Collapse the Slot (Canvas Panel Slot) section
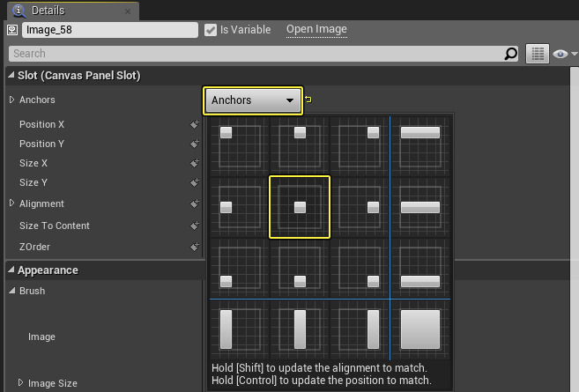Image resolution: width=579 pixels, height=392 pixels. [11, 75]
